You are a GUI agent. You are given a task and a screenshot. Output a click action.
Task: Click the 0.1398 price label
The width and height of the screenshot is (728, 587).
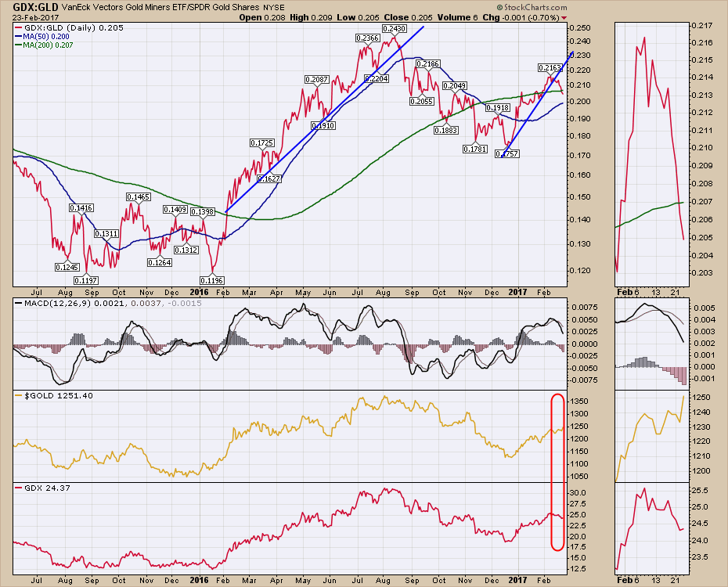[203, 211]
